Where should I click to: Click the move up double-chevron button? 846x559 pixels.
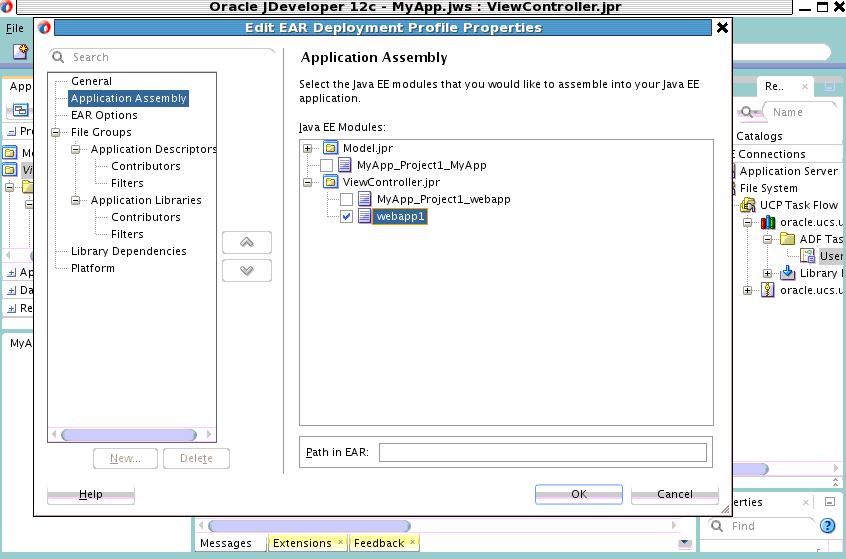click(x=247, y=242)
